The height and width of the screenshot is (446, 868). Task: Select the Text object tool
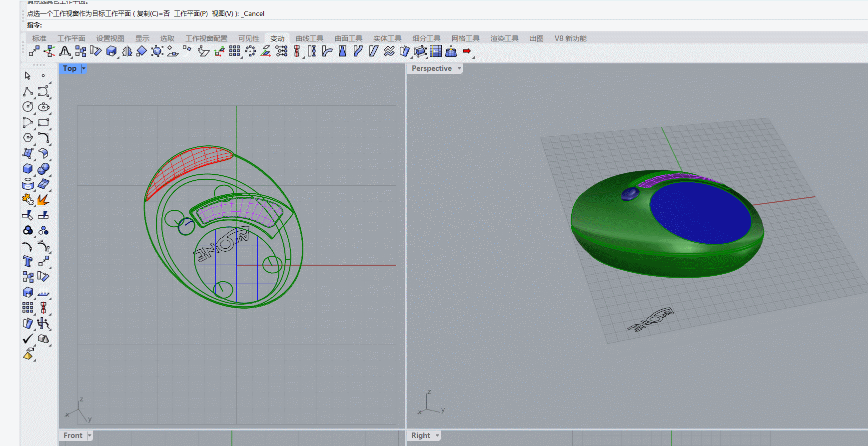tap(28, 261)
